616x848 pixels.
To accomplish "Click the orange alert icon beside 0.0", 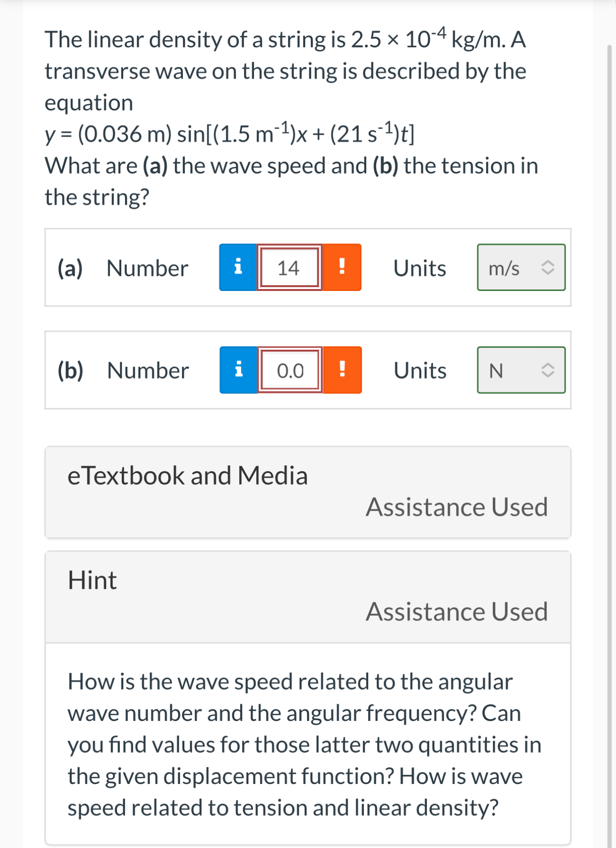I will tap(343, 371).
